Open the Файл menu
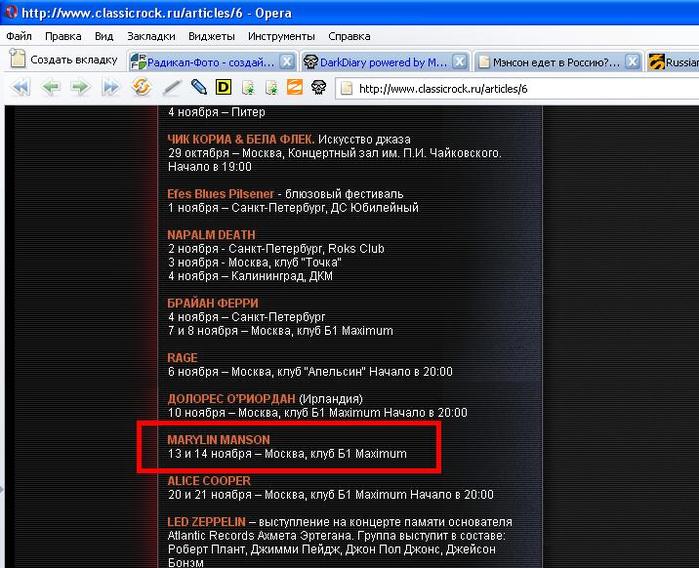Image resolution: width=699 pixels, height=568 pixels. pyautogui.click(x=19, y=36)
